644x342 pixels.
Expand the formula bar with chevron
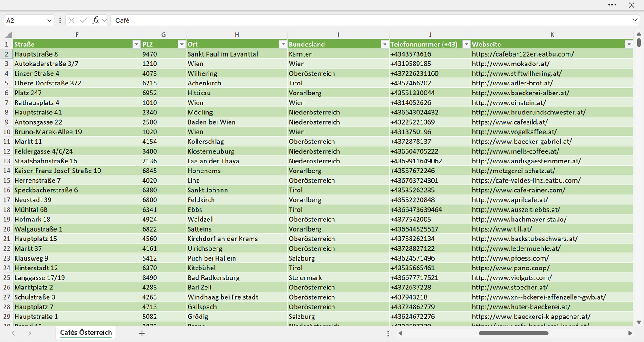(635, 20)
